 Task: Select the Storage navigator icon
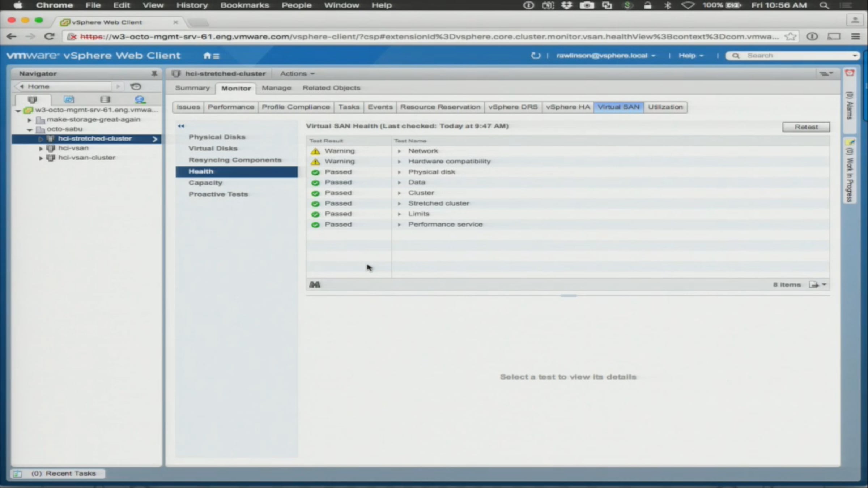tap(105, 99)
